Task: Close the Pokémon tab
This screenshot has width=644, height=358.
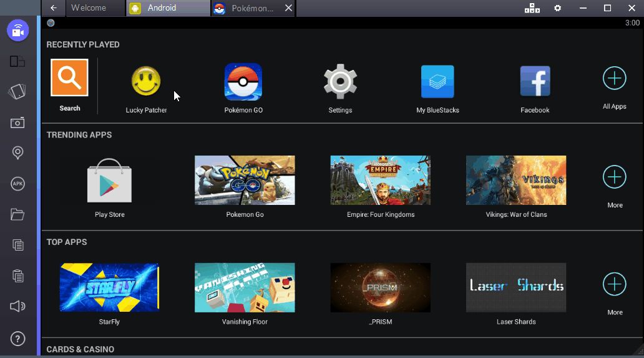Action: (289, 7)
